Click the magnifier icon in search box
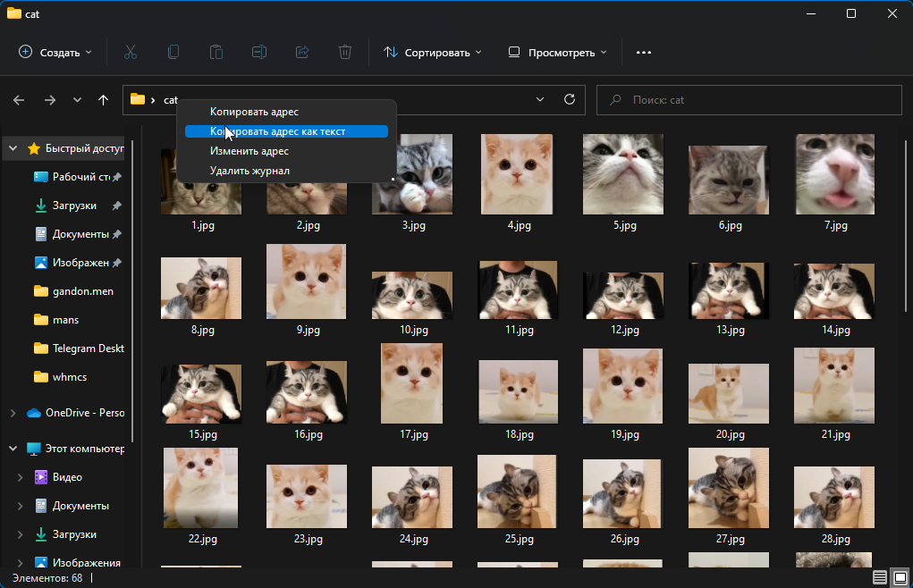 (x=615, y=100)
